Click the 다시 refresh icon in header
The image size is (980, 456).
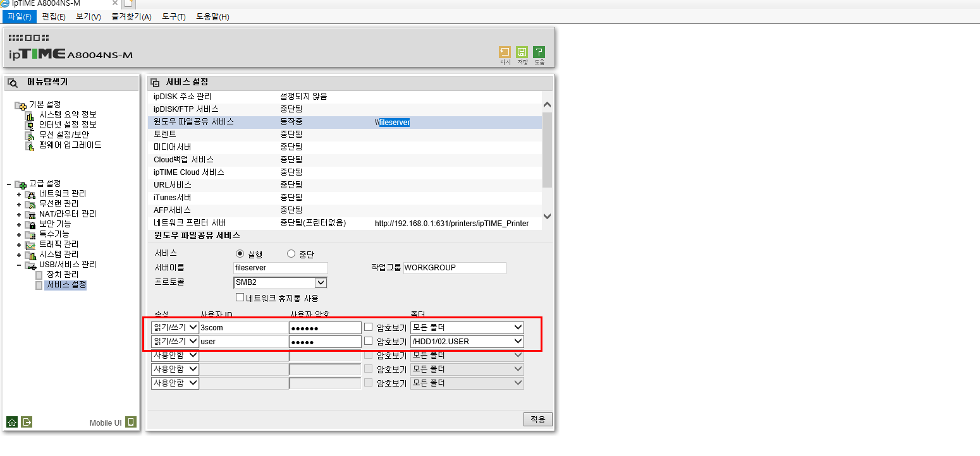(505, 52)
